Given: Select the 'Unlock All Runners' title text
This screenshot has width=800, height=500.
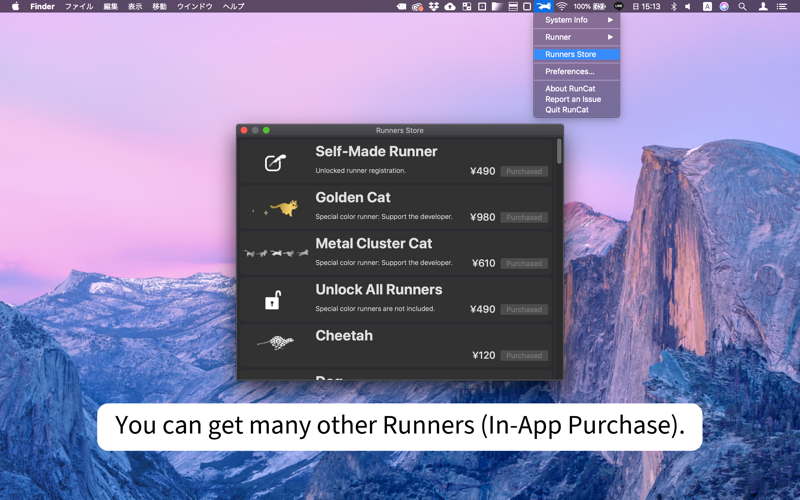Looking at the screenshot, I should point(379,289).
